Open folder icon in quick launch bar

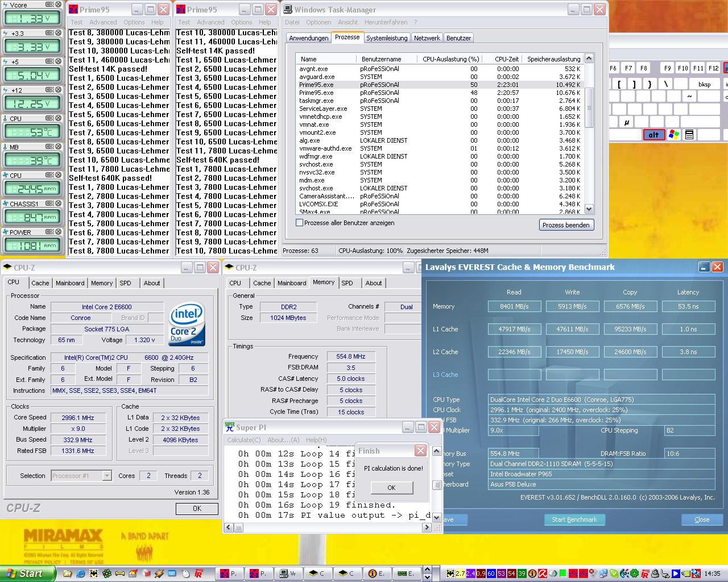67,573
